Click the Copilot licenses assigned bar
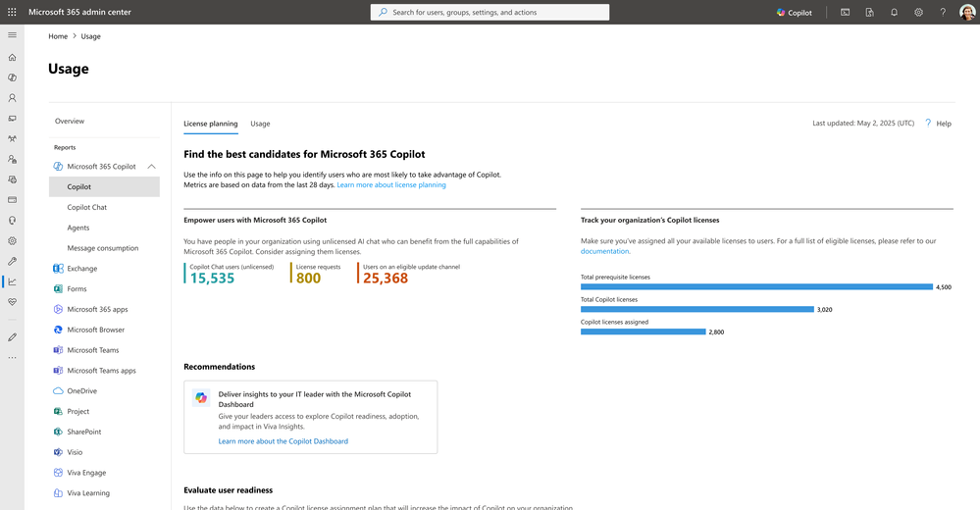The image size is (980, 510). [643, 331]
